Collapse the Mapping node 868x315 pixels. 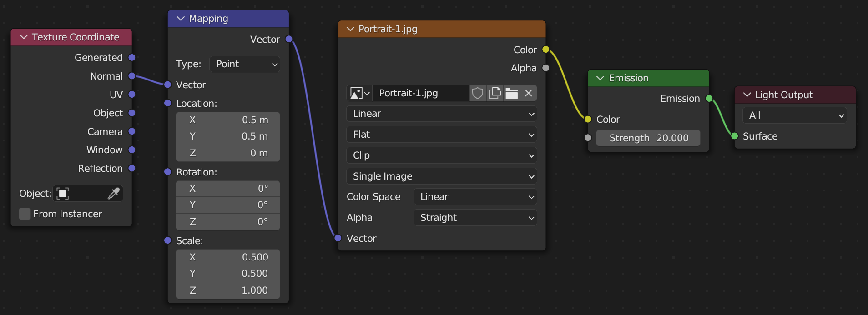[181, 19]
